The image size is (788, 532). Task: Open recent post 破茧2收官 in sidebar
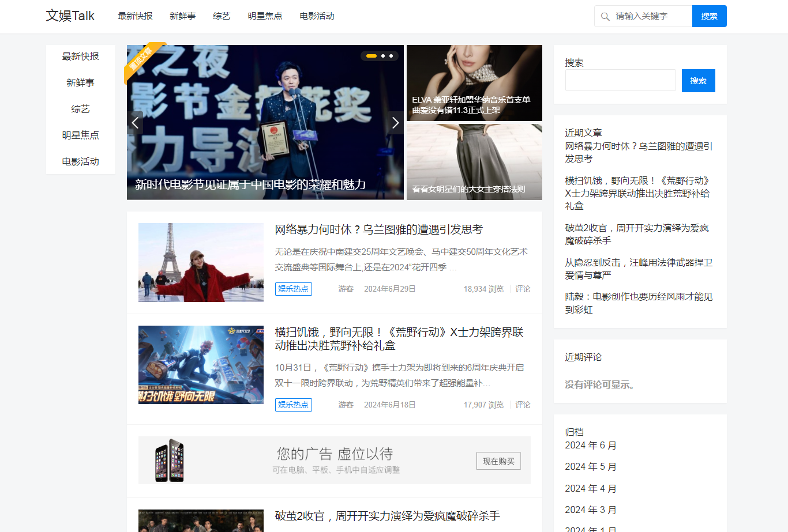pyautogui.click(x=637, y=234)
